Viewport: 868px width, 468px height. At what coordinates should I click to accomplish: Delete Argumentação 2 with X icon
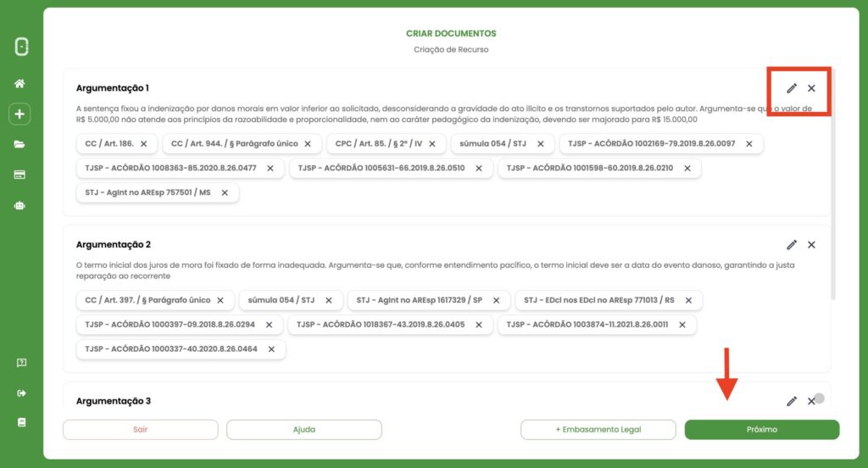(x=811, y=245)
